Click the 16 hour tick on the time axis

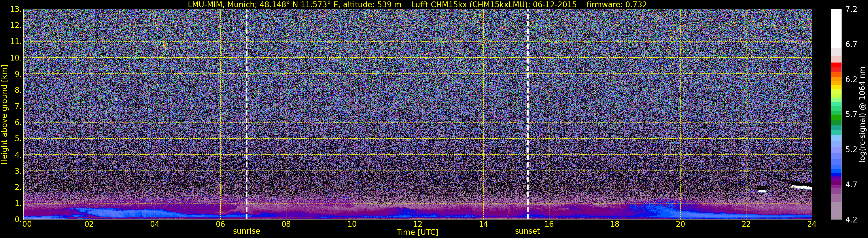pos(549,224)
